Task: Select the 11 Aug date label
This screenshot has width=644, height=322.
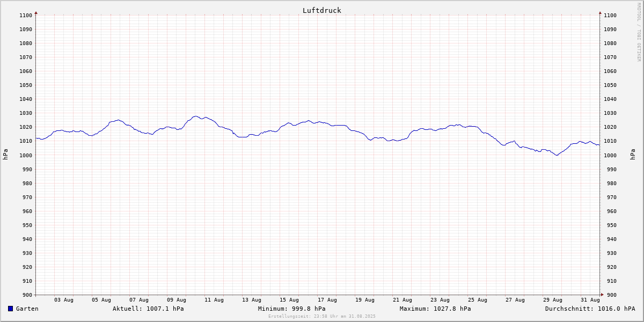Action: (x=214, y=300)
